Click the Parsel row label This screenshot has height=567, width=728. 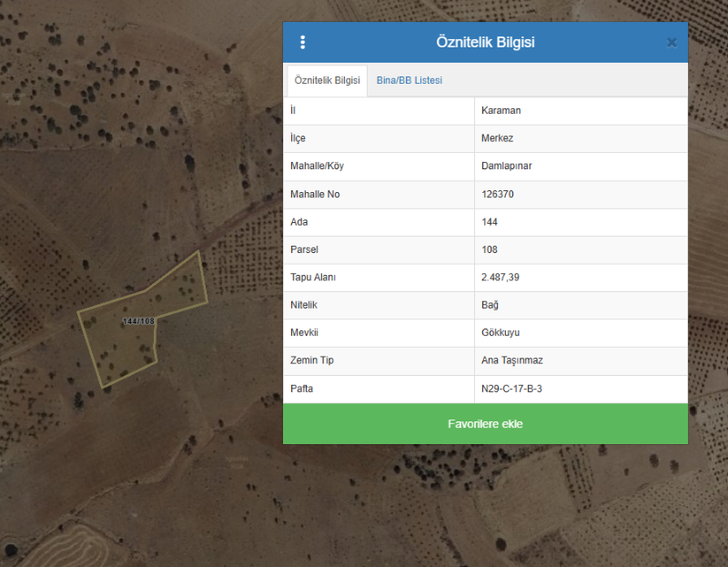click(x=304, y=250)
